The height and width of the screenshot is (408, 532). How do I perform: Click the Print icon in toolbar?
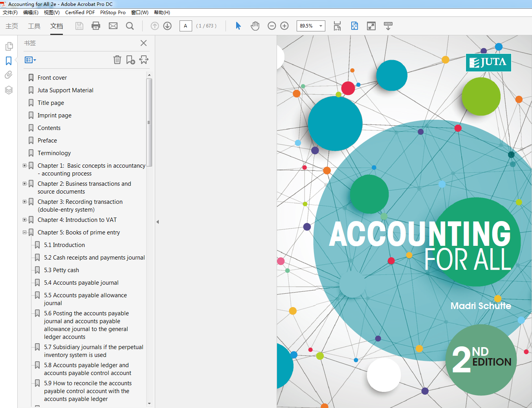tap(96, 26)
